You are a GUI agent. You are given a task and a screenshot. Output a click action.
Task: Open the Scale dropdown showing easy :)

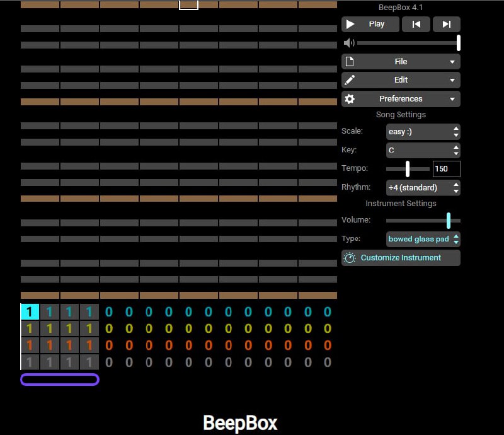click(x=423, y=132)
